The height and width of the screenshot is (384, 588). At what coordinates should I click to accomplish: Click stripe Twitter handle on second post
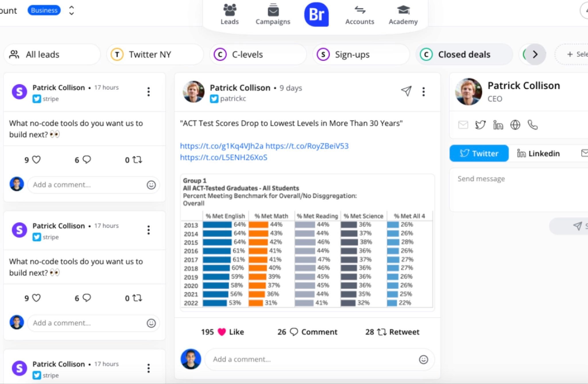point(51,237)
